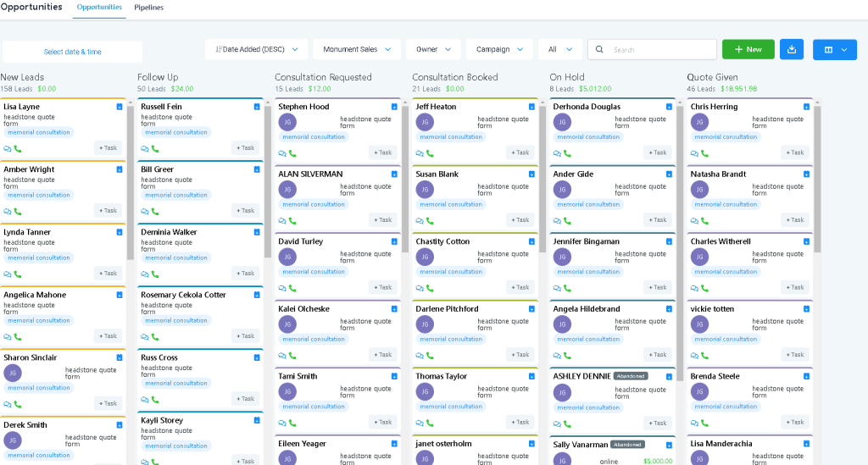
Task: Click the green New button
Action: point(748,49)
